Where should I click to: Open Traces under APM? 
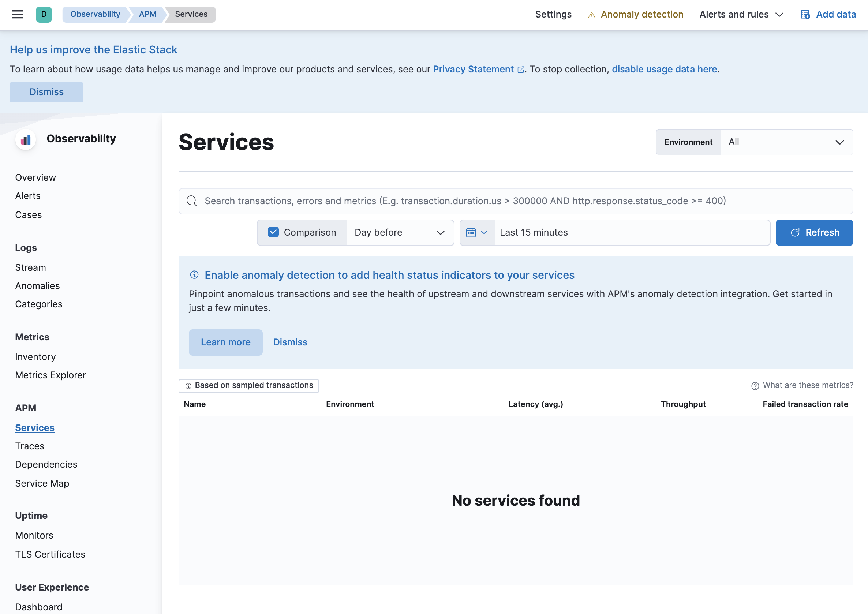pos(30,446)
